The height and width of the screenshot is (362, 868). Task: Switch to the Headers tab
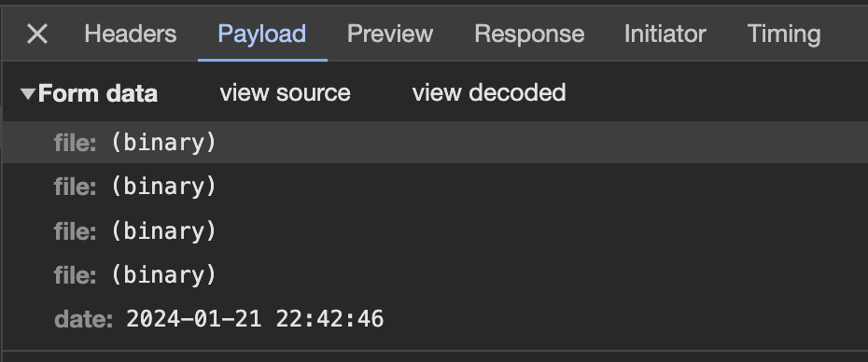[130, 35]
